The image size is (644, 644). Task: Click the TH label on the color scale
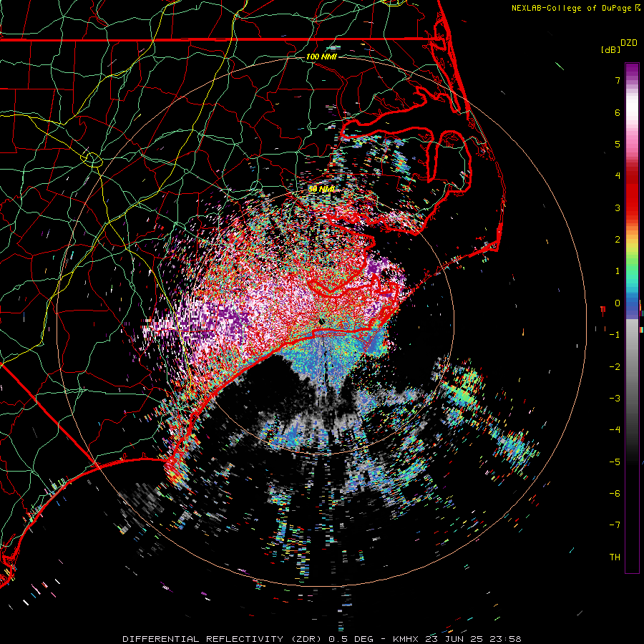pyautogui.click(x=615, y=557)
